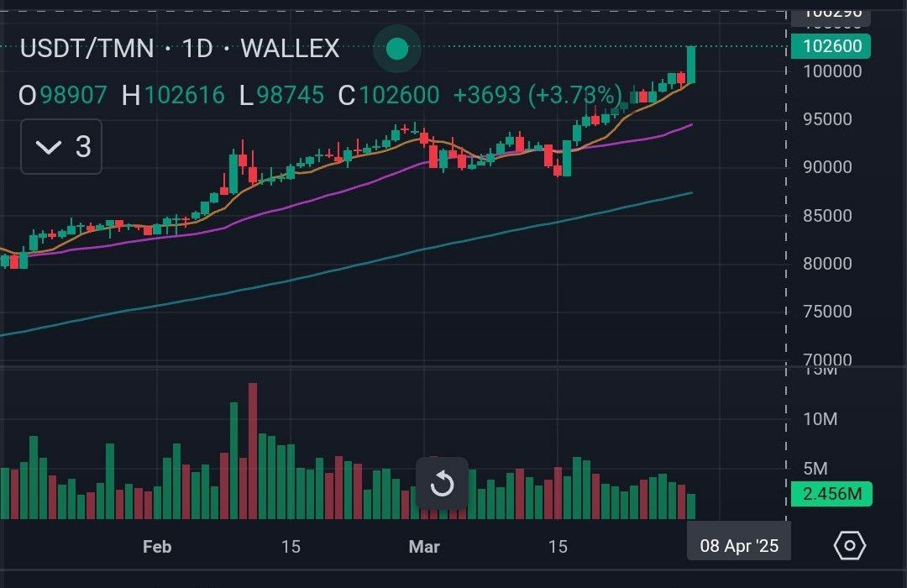The image size is (907, 588).
Task: Click the WALLEX exchange label
Action: pyautogui.click(x=290, y=49)
